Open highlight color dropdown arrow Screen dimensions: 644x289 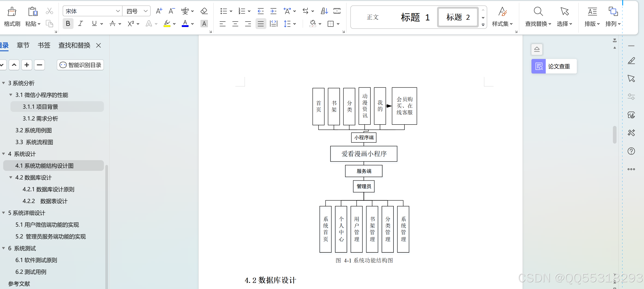[174, 24]
